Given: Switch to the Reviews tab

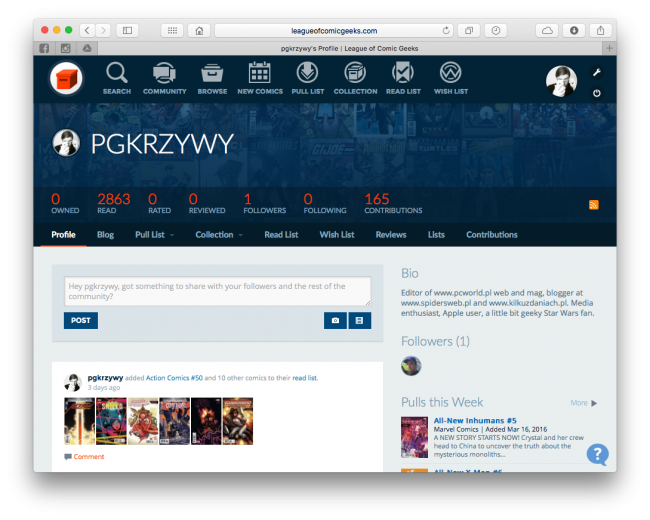Looking at the screenshot, I should [x=391, y=235].
